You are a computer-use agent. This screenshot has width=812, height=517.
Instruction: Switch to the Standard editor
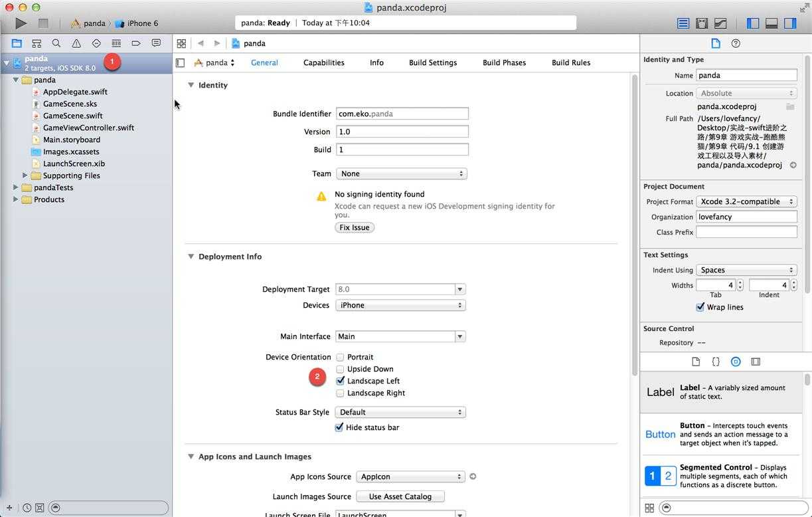[683, 23]
